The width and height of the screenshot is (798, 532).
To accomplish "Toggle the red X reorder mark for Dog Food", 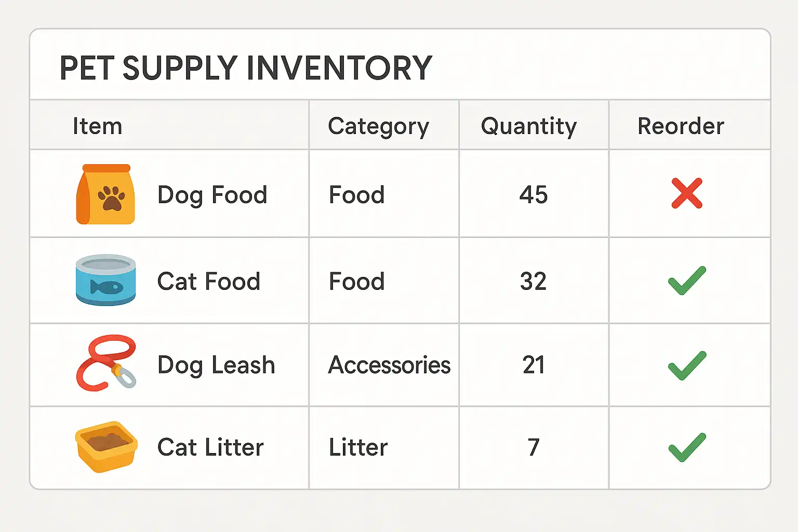I will (x=687, y=193).
